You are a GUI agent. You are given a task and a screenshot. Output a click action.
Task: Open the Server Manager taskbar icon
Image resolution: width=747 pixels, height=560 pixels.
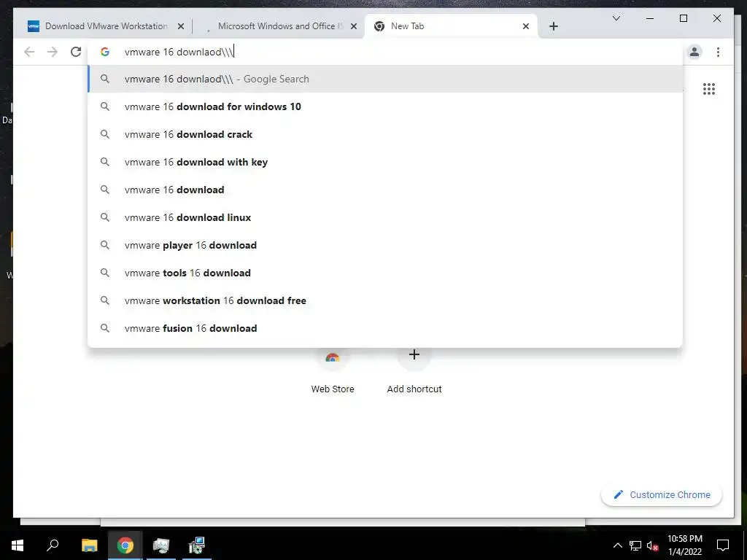[x=161, y=545]
